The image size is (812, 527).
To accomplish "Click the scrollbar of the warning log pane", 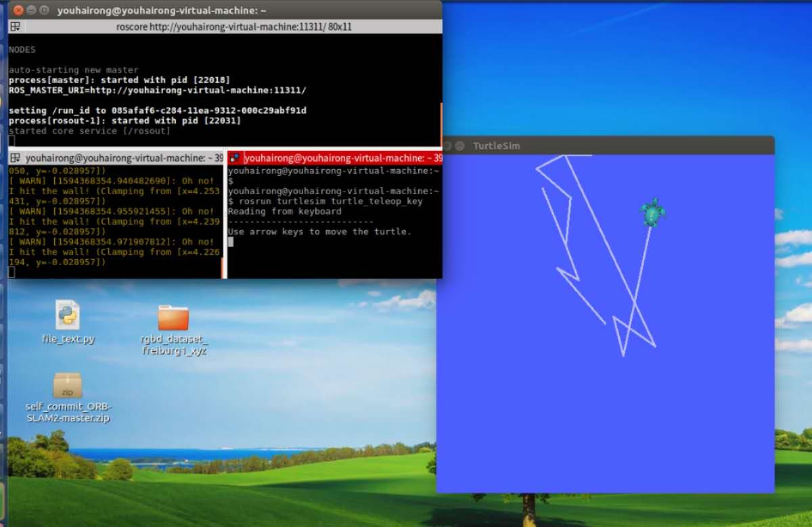I will pyautogui.click(x=223, y=267).
